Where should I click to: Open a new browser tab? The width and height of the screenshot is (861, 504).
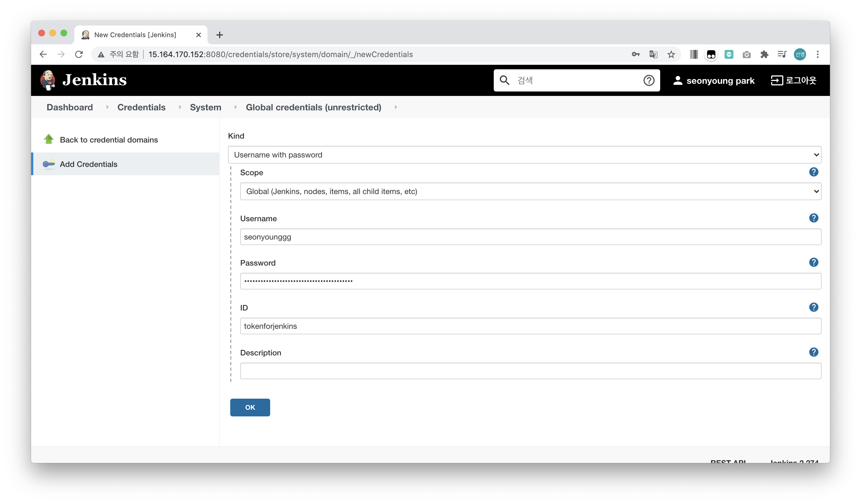click(220, 35)
